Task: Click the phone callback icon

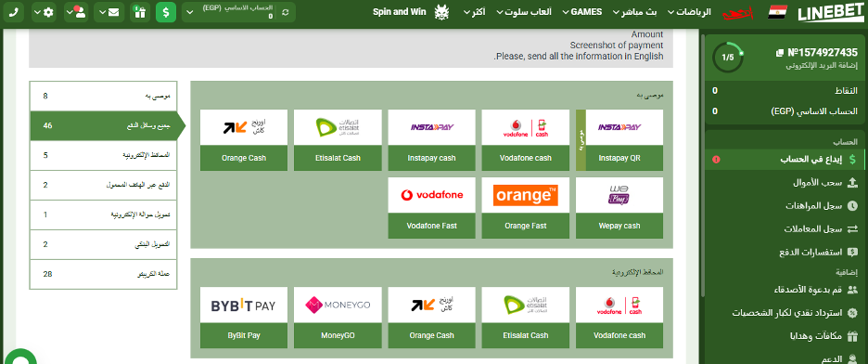Action: tap(12, 12)
